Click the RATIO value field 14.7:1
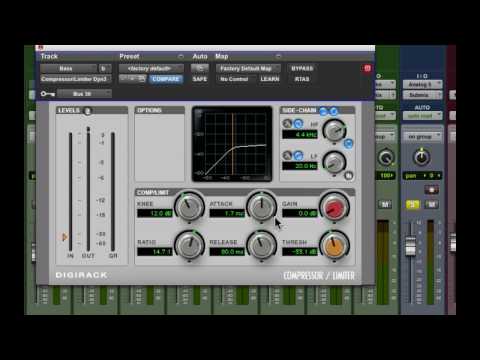Image resolution: width=480 pixels, height=360 pixels. point(155,252)
